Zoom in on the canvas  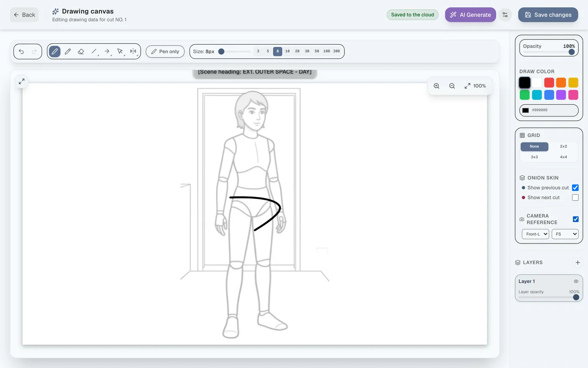click(x=436, y=86)
